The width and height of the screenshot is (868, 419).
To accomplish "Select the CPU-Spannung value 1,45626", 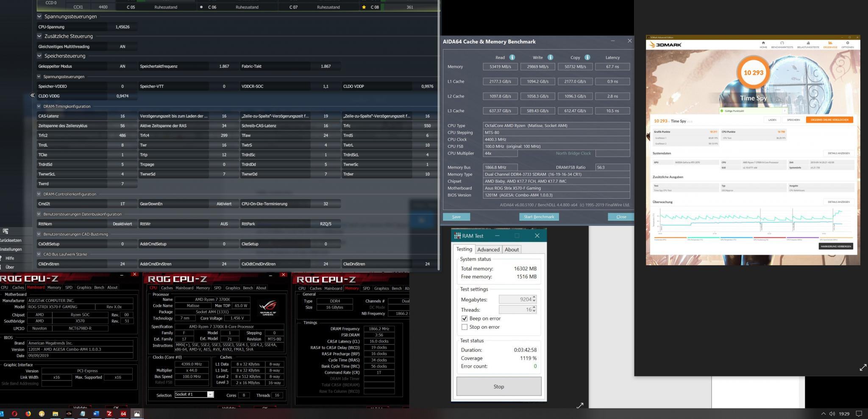I will 122,27.
